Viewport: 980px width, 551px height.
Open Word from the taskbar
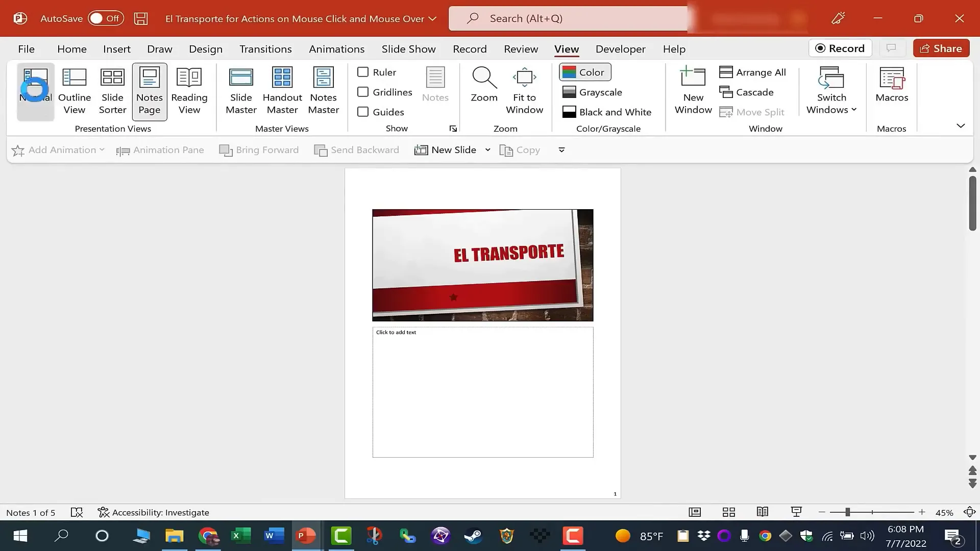[274, 536]
